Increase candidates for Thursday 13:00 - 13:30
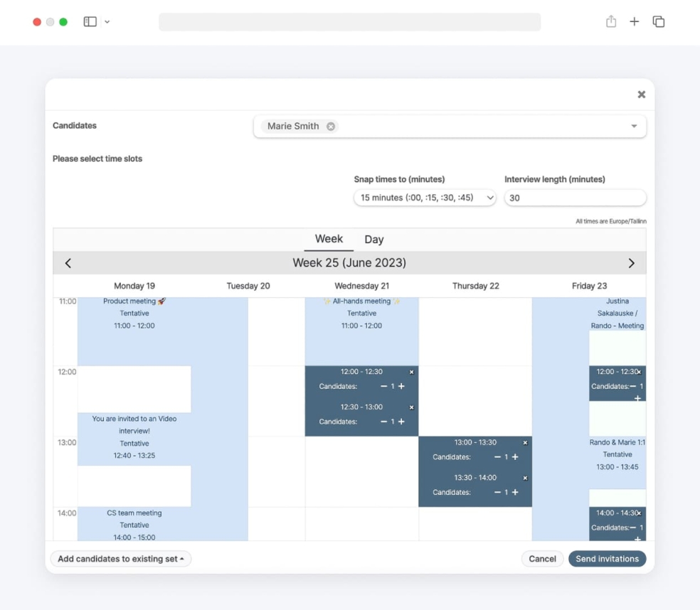This screenshot has height=610, width=700. [515, 457]
